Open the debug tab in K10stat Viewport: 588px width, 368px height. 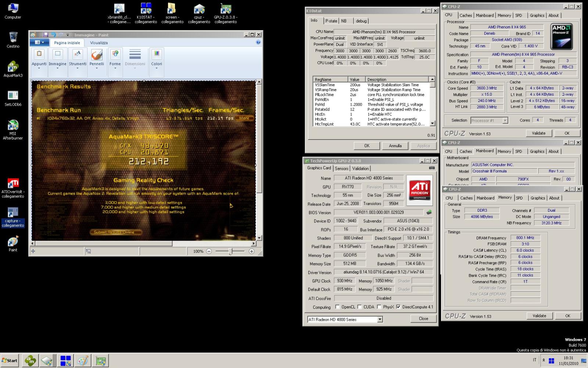(361, 21)
